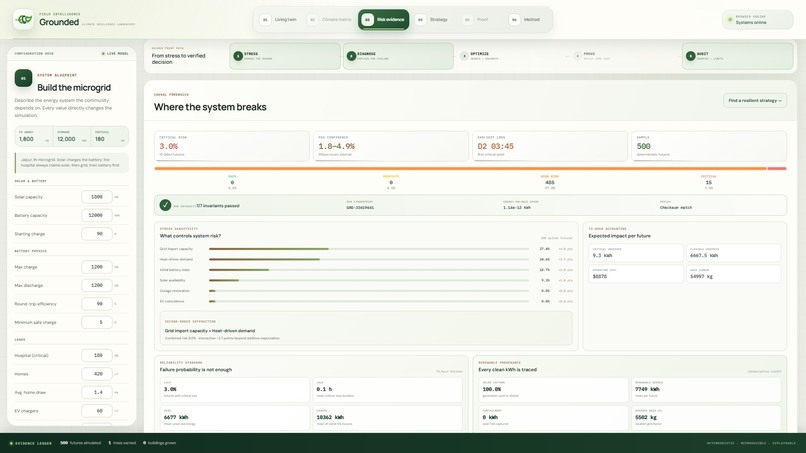Click the Critical risk 3.0% card
The image size is (806, 453).
pos(232,146)
